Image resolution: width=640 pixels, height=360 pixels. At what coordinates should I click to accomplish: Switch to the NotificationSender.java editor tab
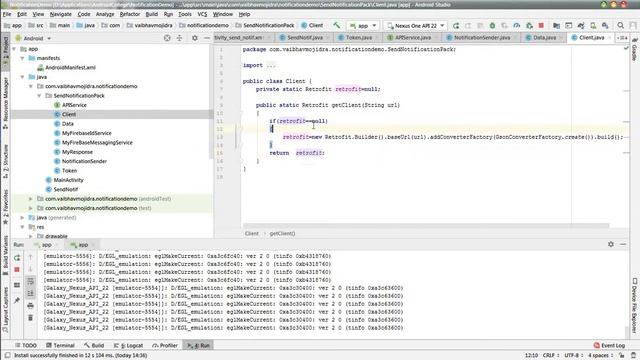(482, 38)
